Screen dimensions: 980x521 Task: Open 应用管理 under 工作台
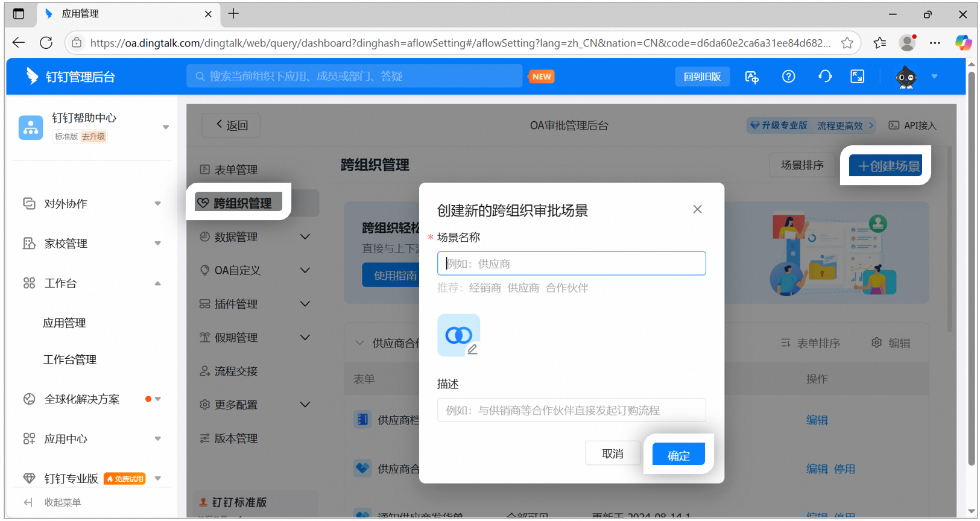click(65, 323)
